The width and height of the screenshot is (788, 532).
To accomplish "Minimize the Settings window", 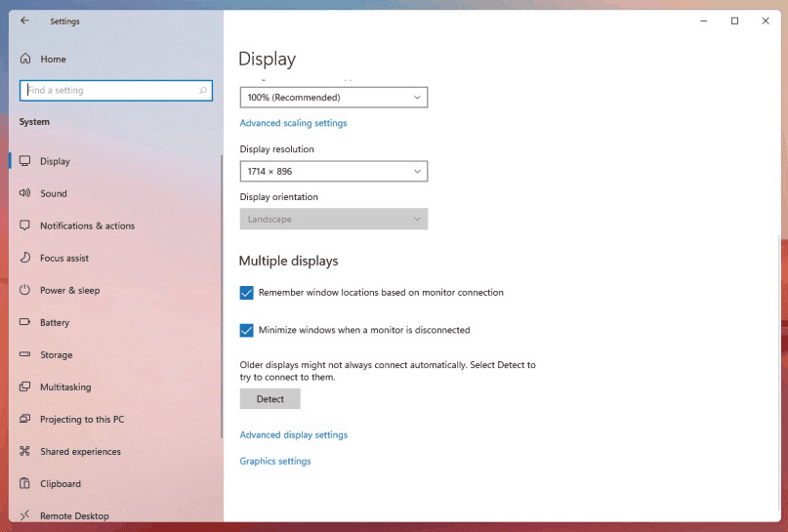I will (704, 21).
